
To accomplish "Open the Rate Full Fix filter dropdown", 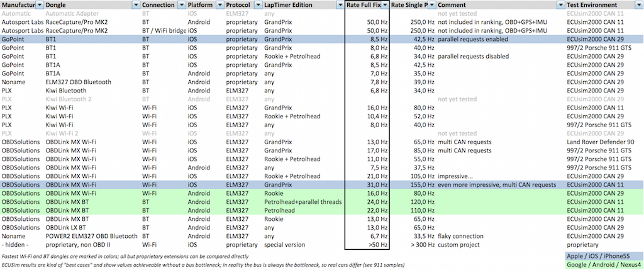I will pyautogui.click(x=384, y=5).
